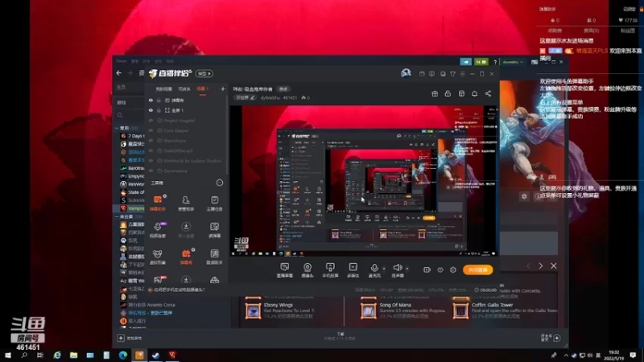The image size is (644, 362).
Task: Click the bell notification icon above the preview
Action: 474,93
